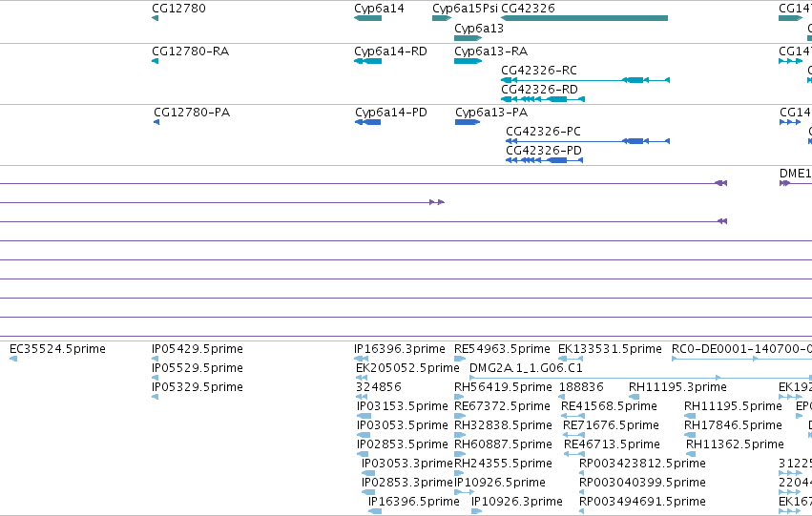The width and height of the screenshot is (812, 516).
Task: Click EST IP10926.5prime
Action: [x=500, y=483]
